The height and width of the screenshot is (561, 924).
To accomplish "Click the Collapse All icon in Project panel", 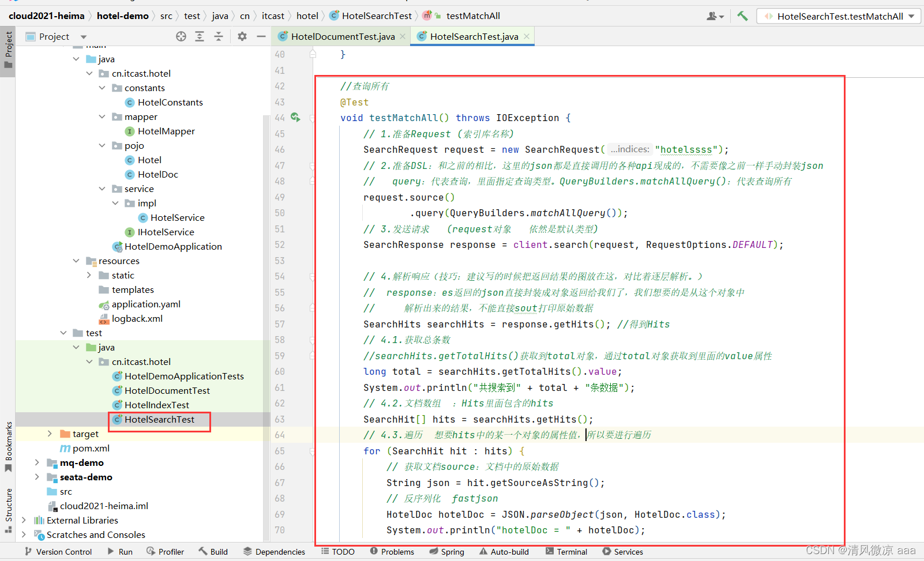I will click(x=219, y=36).
